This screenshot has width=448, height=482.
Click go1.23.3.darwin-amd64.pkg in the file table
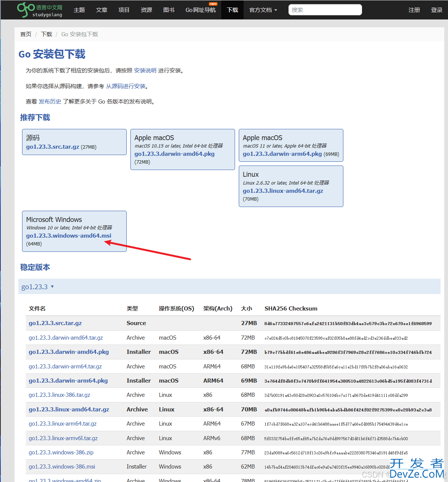tap(69, 352)
